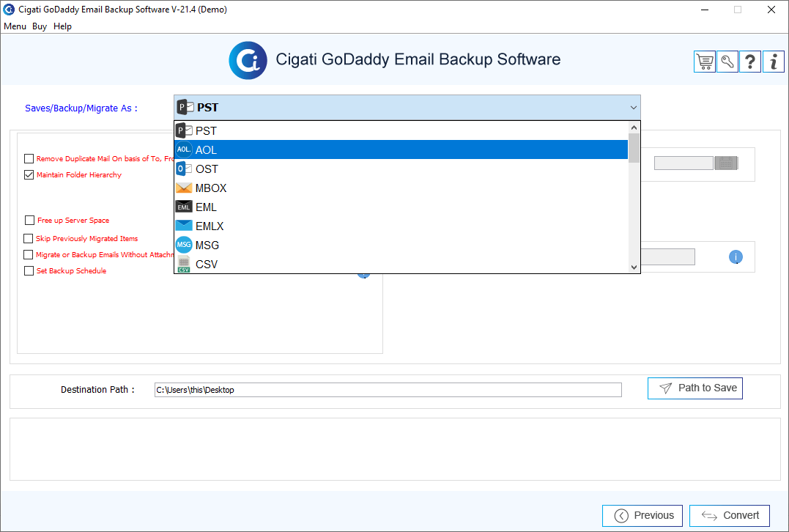Image resolution: width=789 pixels, height=532 pixels.
Task: Enable Remove Duplicate Mail checkbox
Action: (x=29, y=159)
